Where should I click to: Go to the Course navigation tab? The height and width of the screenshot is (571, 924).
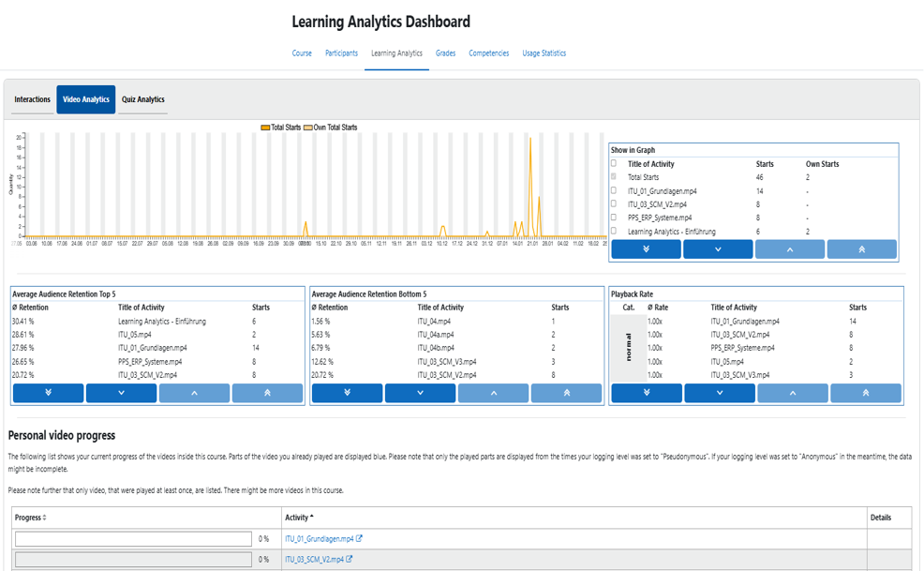click(302, 53)
